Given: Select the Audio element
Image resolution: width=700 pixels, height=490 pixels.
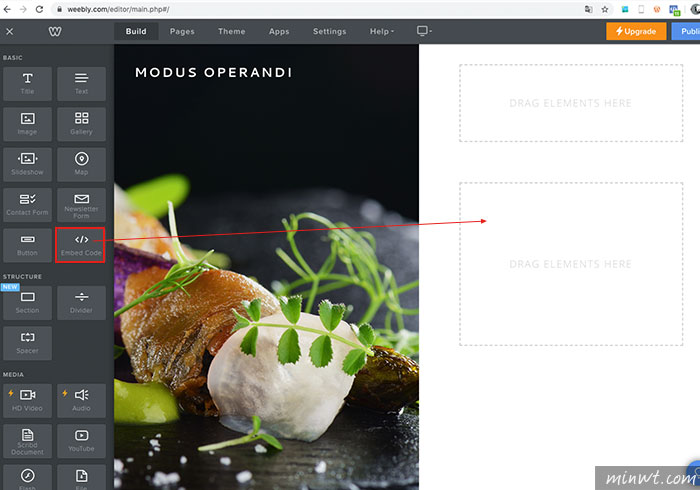Looking at the screenshot, I should pos(81,401).
